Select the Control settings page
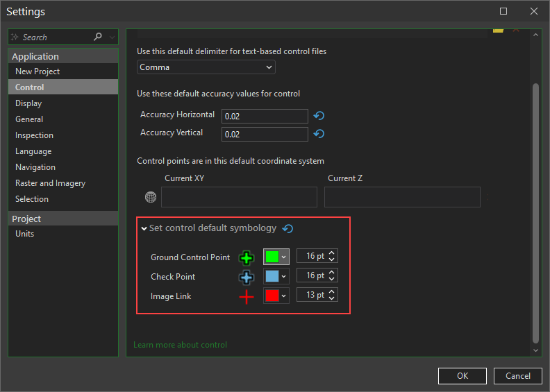The image size is (550, 392). tap(63, 87)
